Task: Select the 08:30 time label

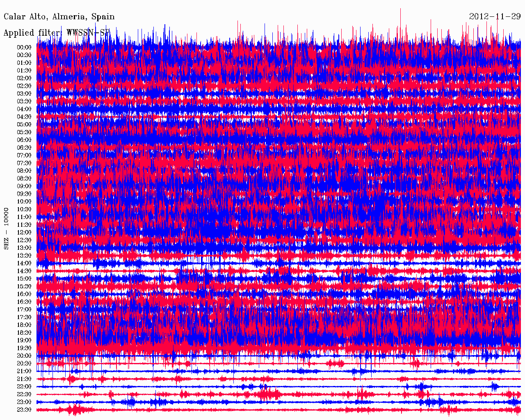Action: point(24,178)
